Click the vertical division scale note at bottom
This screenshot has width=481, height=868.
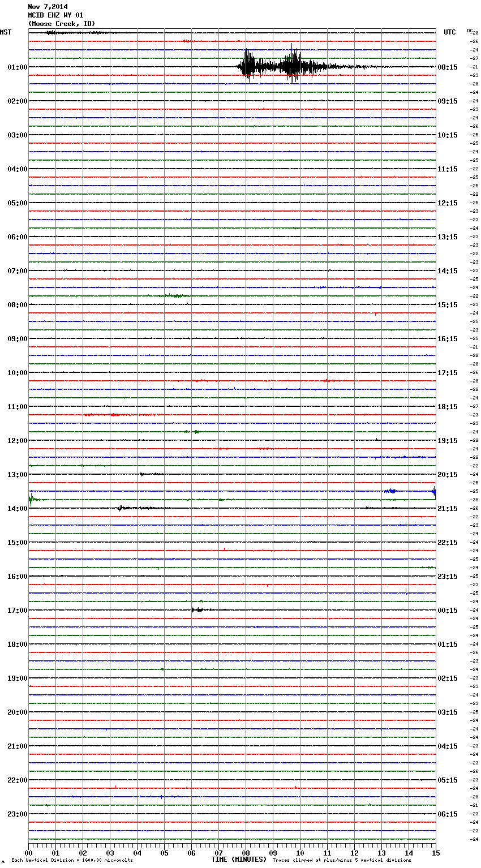tap(72, 860)
